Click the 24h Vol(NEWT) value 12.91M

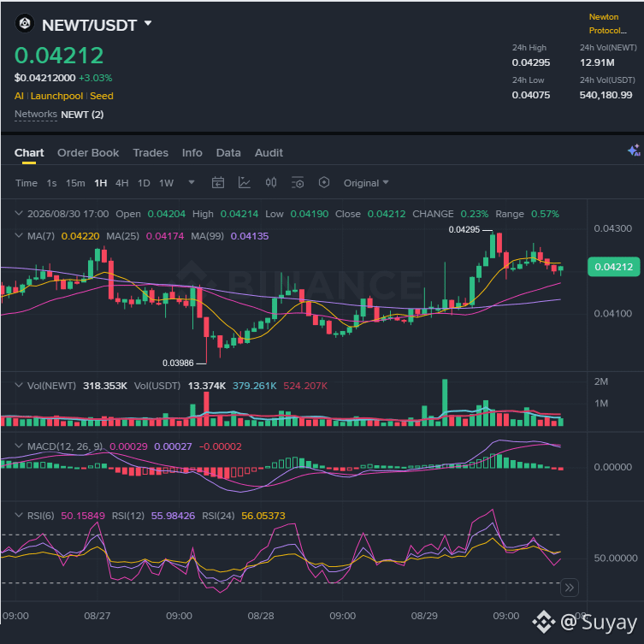pyautogui.click(x=597, y=62)
